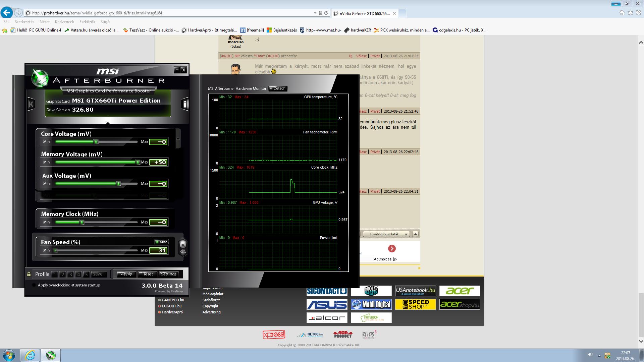Open the Mobil Digital sponsor logo
The image size is (644, 362).
click(x=371, y=304)
